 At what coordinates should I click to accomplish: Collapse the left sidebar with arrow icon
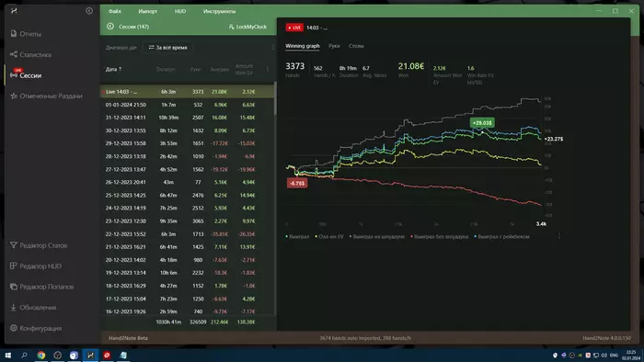(89, 11)
